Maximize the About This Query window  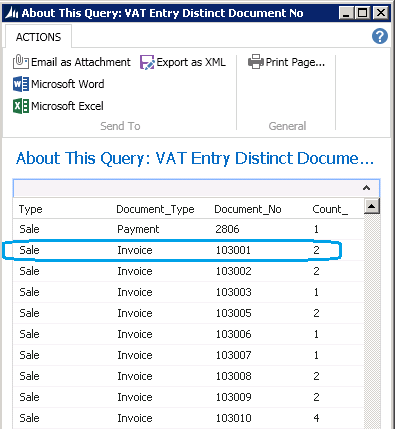click(x=363, y=13)
